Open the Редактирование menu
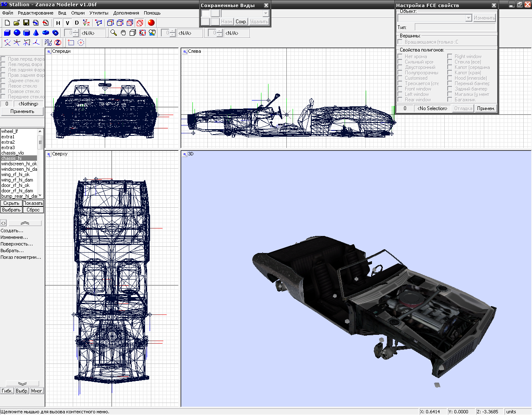Viewport: 532px width, 415px height. 35,13
